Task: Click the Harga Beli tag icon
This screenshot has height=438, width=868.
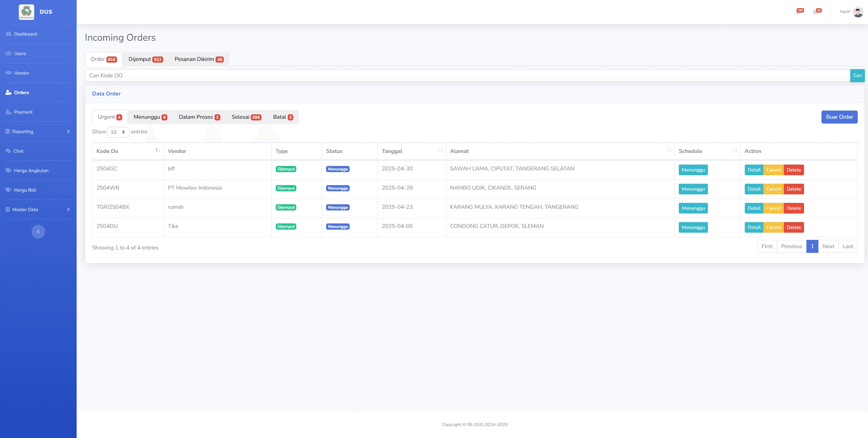Action: [9, 190]
